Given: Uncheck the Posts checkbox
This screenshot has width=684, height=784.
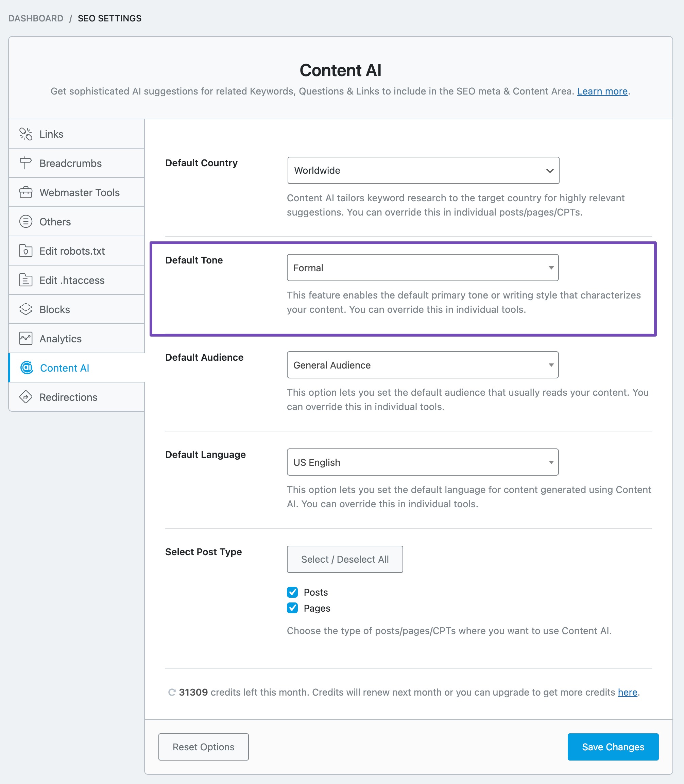Looking at the screenshot, I should pos(292,592).
